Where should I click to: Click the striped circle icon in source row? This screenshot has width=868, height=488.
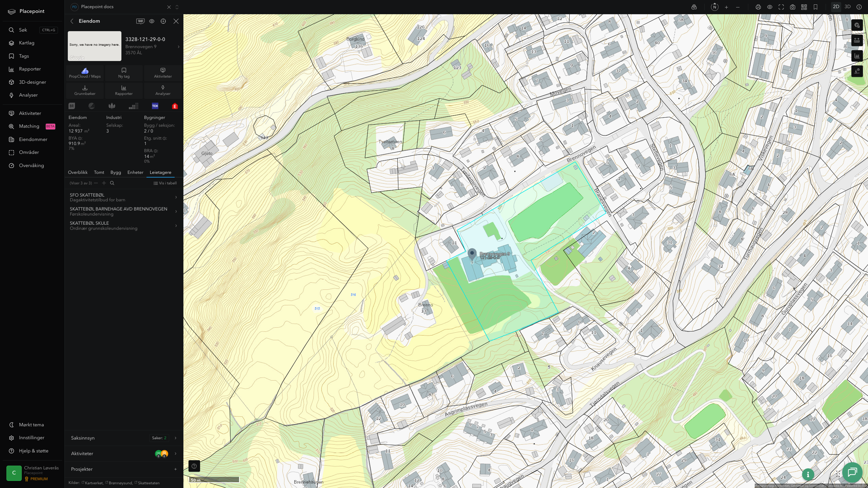pyautogui.click(x=92, y=106)
